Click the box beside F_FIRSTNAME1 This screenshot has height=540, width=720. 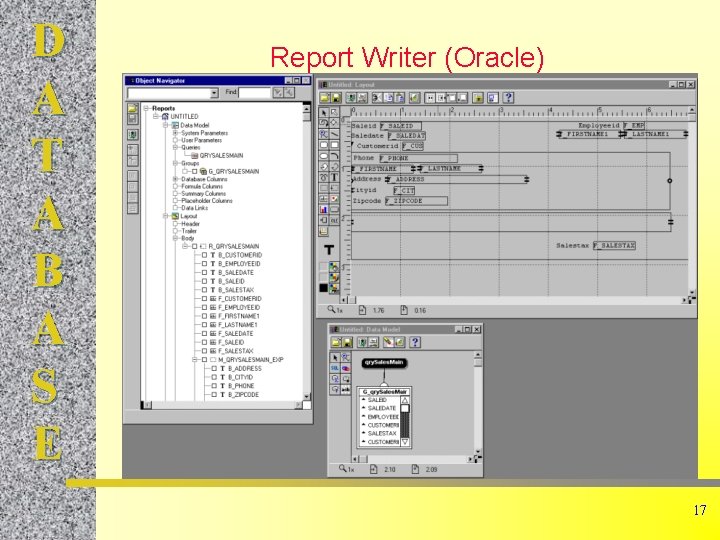pyautogui.click(x=204, y=316)
